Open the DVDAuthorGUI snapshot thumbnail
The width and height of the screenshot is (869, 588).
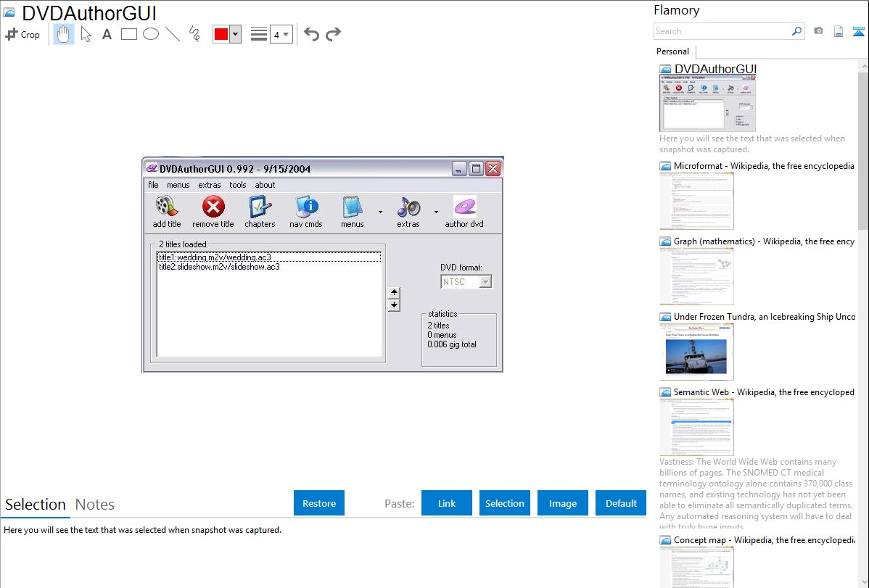pos(707,103)
